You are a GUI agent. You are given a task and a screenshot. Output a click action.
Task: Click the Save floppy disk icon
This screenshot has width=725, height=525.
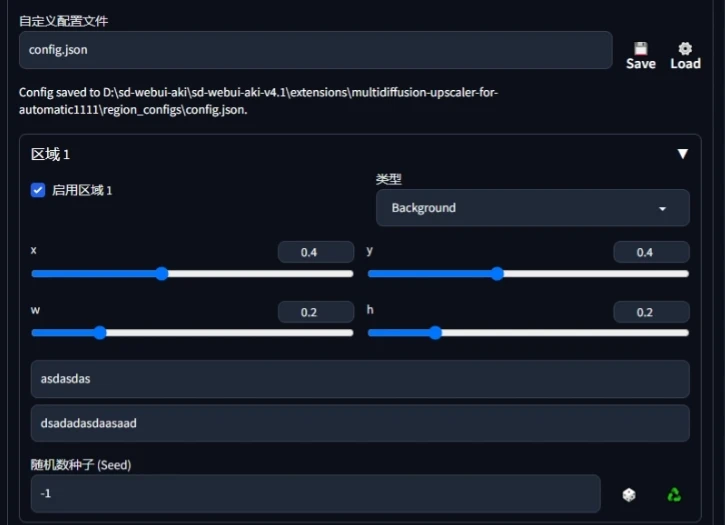click(x=640, y=49)
